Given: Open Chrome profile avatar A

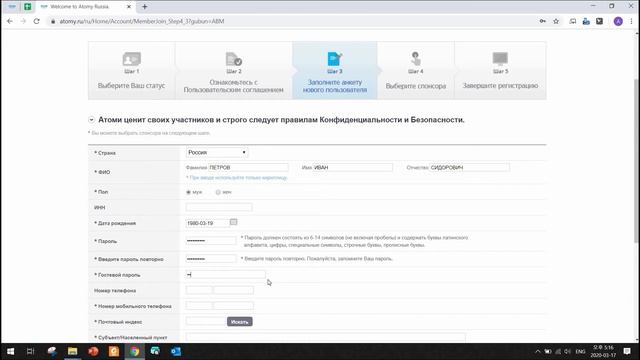Looking at the screenshot, I should 618,21.
